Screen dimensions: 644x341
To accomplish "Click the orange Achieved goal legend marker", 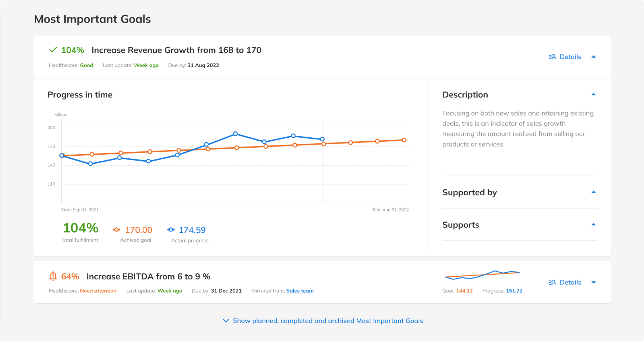I will pyautogui.click(x=117, y=230).
